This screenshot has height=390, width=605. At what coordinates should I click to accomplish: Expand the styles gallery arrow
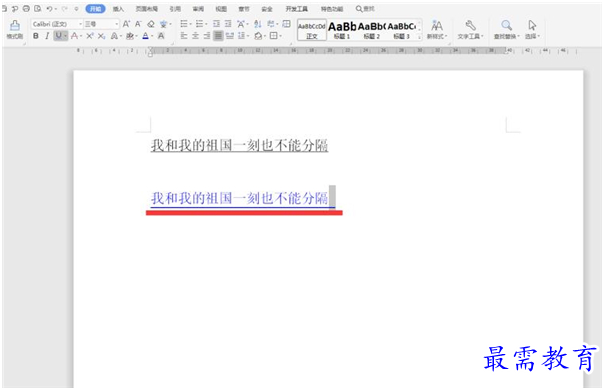[419, 37]
